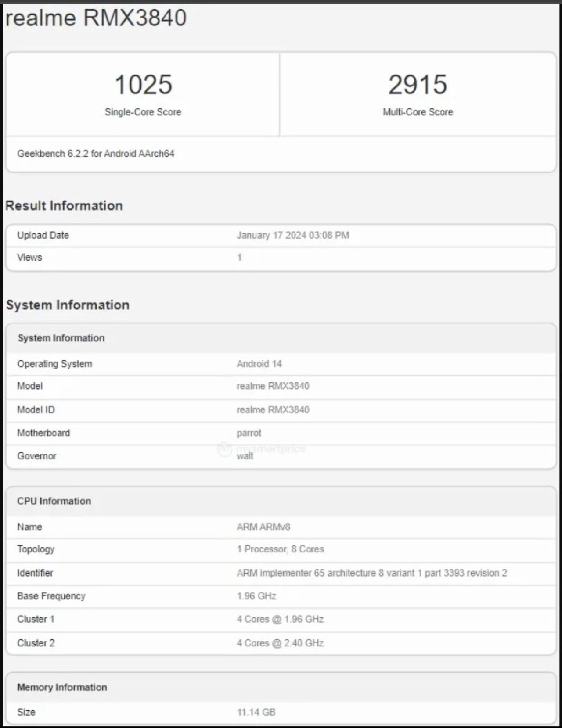562x728 pixels.
Task: Click the Topology label
Action: 36,549
